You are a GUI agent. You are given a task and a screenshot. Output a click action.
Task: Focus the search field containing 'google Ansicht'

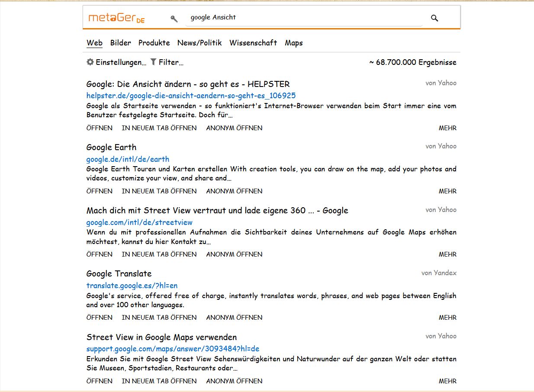[x=304, y=18]
